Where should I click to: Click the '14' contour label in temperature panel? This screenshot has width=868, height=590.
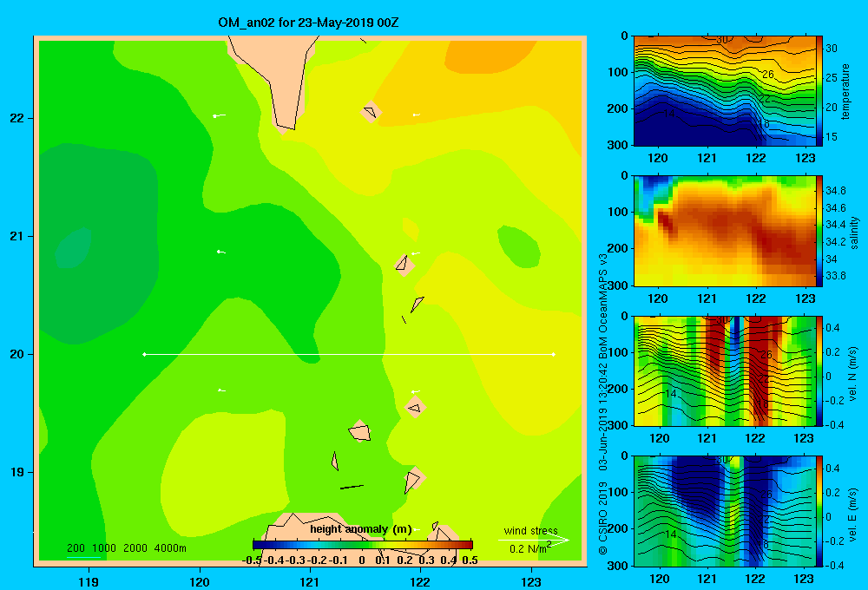[x=668, y=114]
